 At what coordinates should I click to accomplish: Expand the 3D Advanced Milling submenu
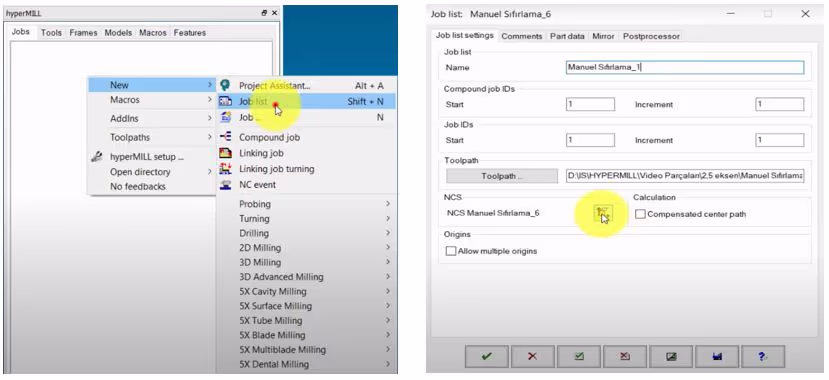(307, 276)
